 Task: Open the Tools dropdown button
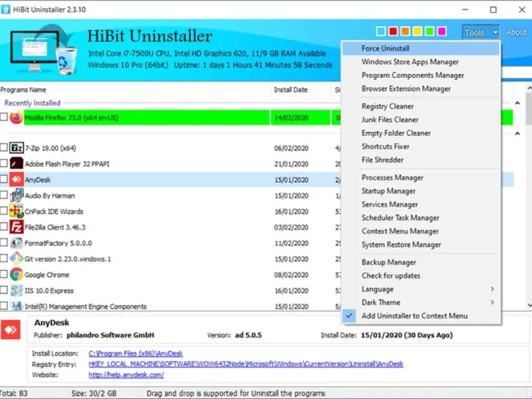[481, 33]
